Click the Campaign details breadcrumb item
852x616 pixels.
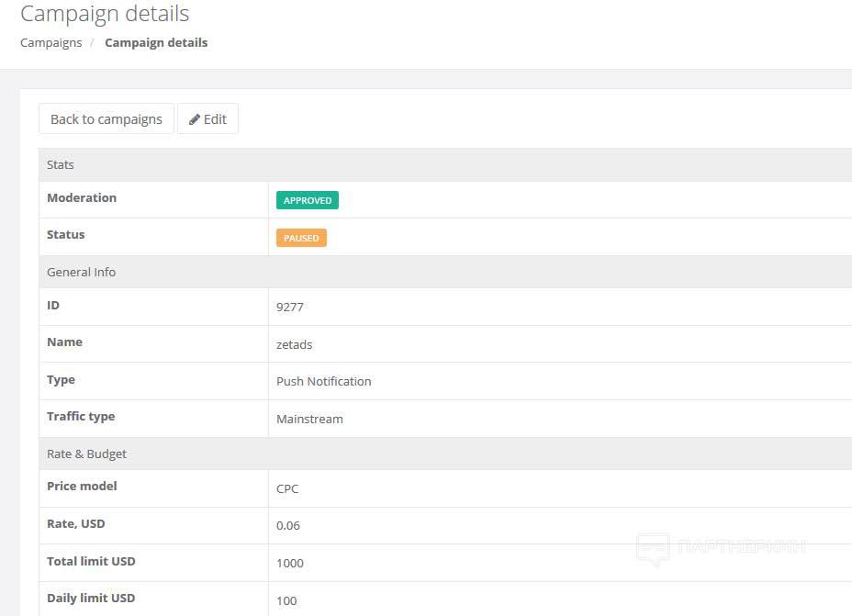tap(156, 42)
